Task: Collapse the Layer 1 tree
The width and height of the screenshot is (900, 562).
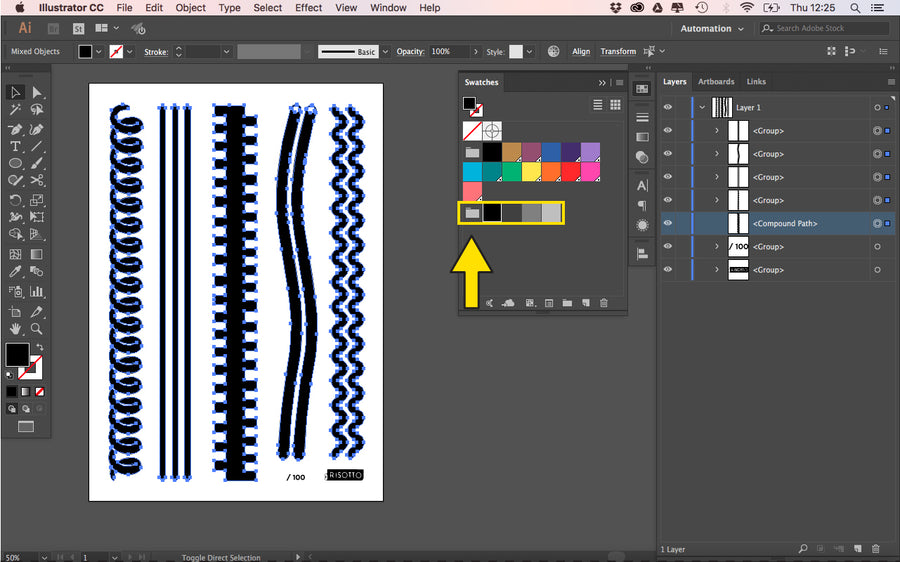Action: click(703, 107)
